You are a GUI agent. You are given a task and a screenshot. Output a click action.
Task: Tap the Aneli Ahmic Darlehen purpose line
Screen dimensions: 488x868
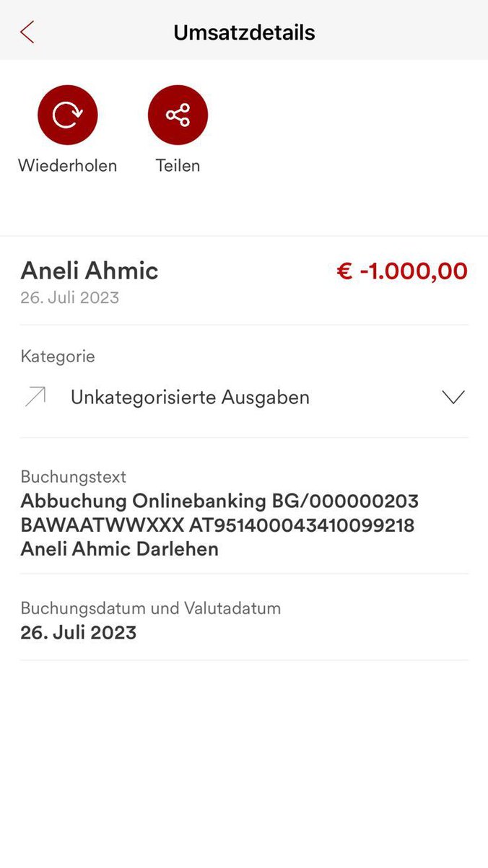click(x=119, y=549)
